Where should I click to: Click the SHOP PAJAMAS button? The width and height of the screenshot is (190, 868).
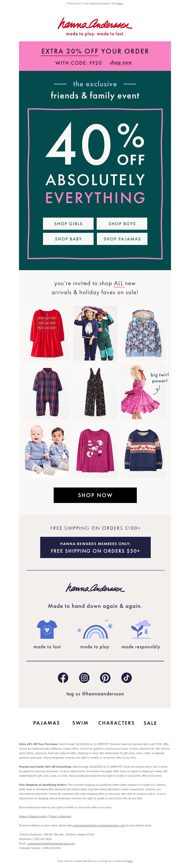122,239
